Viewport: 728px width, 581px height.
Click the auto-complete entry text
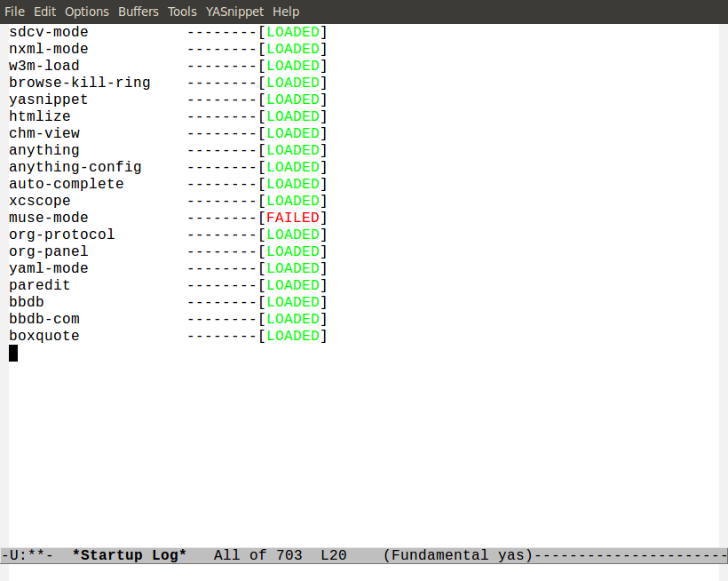point(67,184)
